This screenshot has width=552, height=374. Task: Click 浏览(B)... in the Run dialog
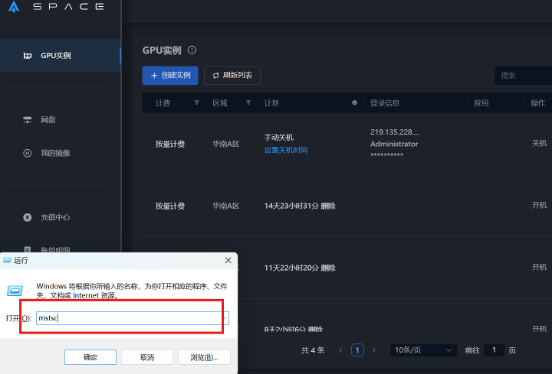tap(204, 357)
